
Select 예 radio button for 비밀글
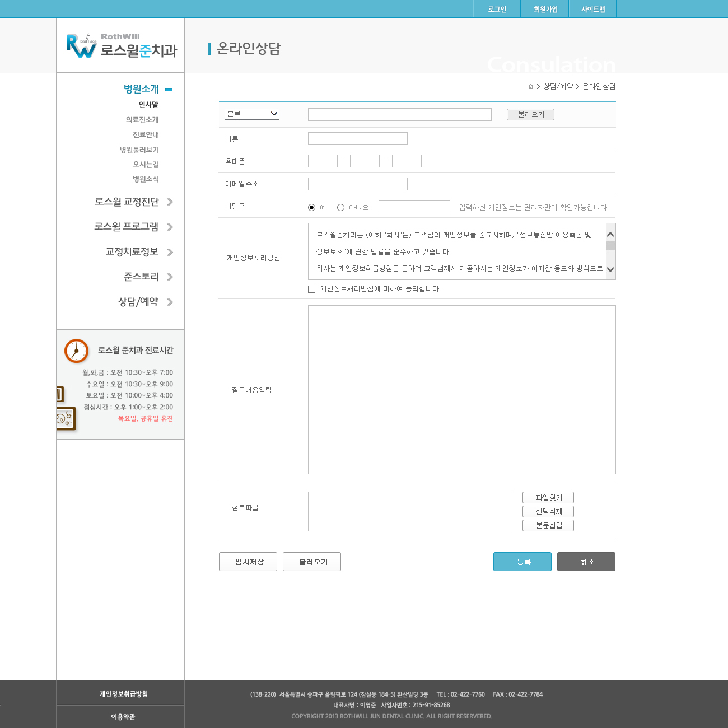coord(312,208)
